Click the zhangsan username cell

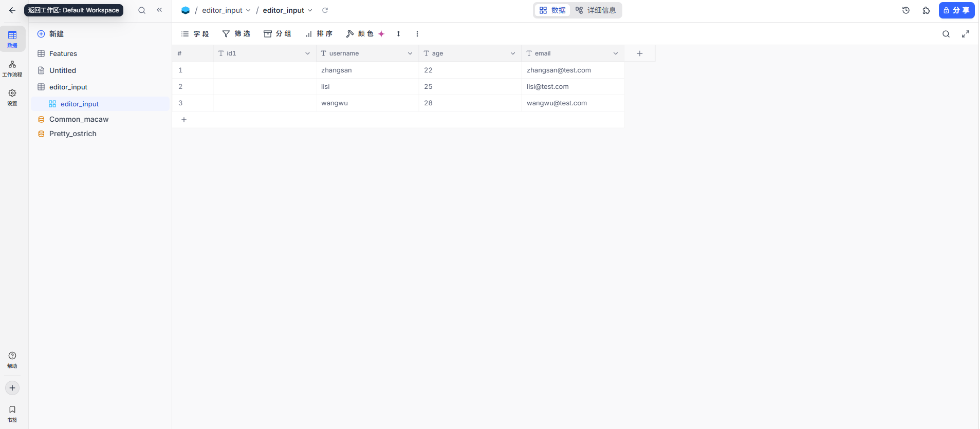coord(367,70)
